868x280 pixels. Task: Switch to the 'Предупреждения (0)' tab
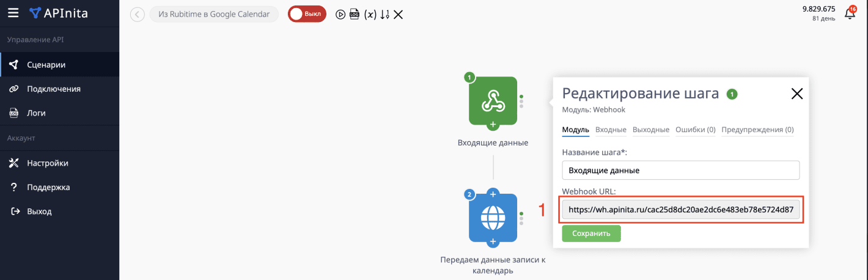(x=757, y=130)
